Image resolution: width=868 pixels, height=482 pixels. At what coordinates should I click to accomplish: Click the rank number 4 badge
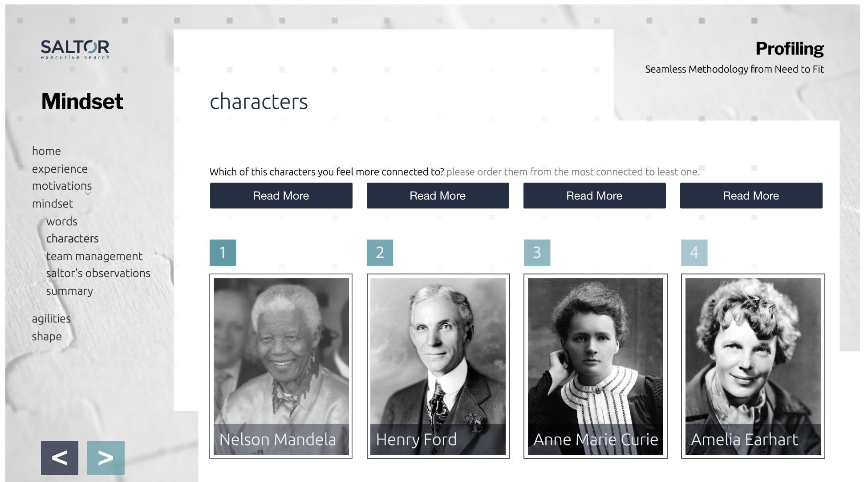694,253
